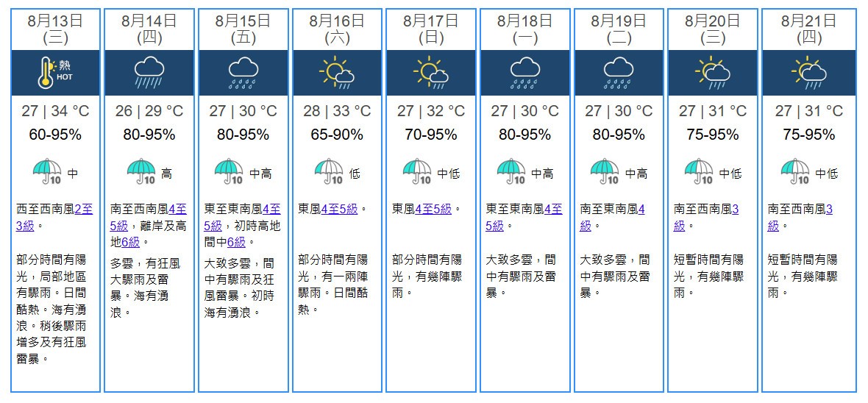Click the sunny intervals showers icon for 8月20日
Image resolution: width=868 pixels, height=403 pixels.
[x=713, y=72]
